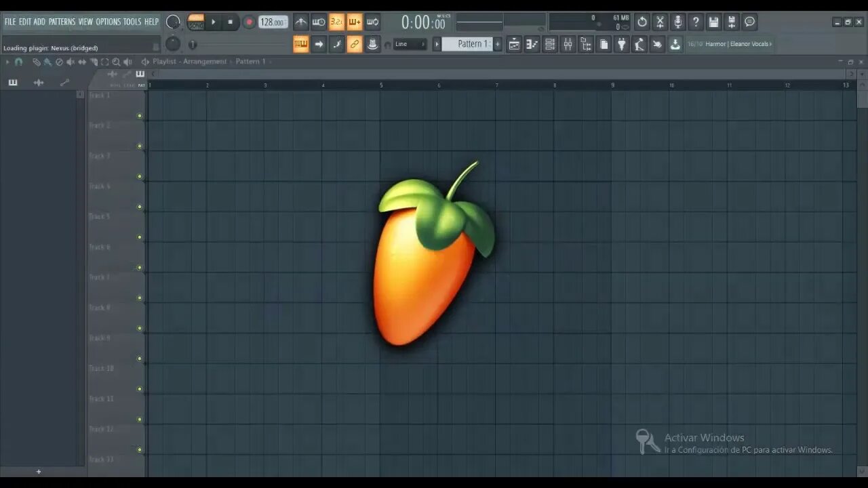Toggle Song/Pattern playback mode
The image size is (868, 488).
point(196,22)
